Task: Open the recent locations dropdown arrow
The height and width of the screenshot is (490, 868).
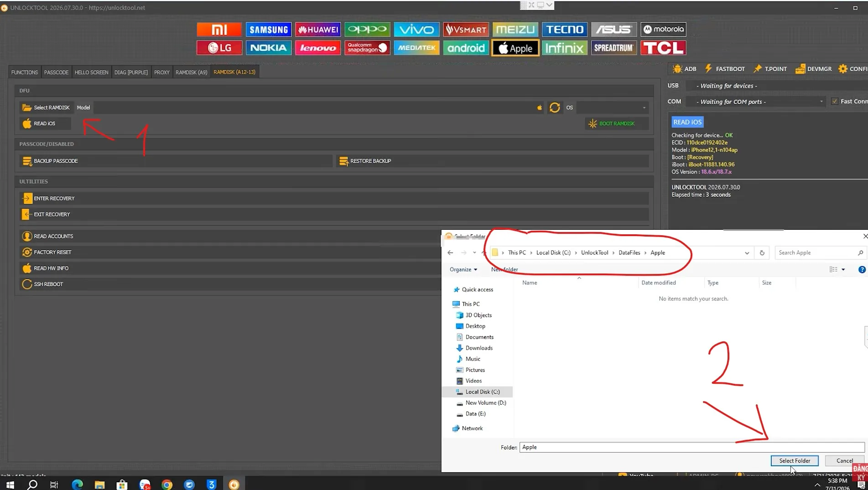Action: click(x=474, y=253)
